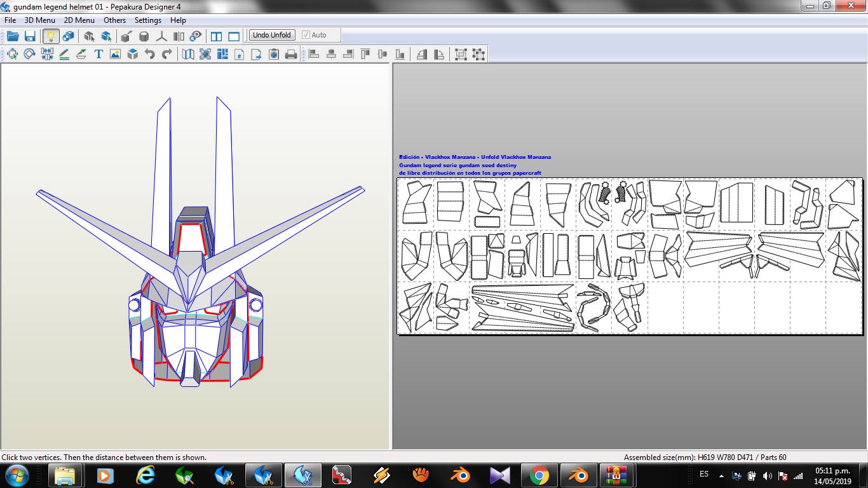Open the 2D Menu
This screenshot has width=868, height=488.
79,20
